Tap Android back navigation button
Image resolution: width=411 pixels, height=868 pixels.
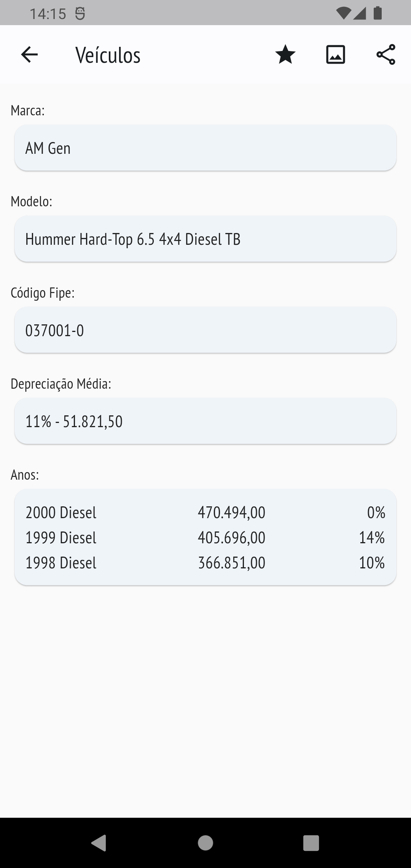pyautogui.click(x=99, y=842)
